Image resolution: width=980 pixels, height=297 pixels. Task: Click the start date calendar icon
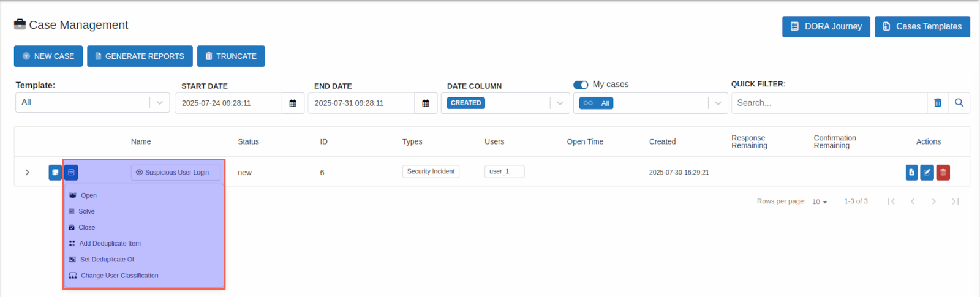293,103
